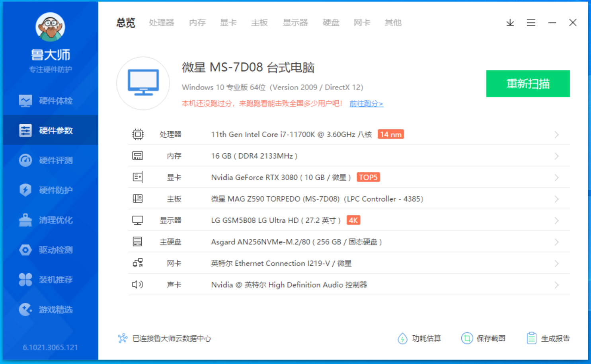Click the download arrow icon near window controls

(510, 23)
